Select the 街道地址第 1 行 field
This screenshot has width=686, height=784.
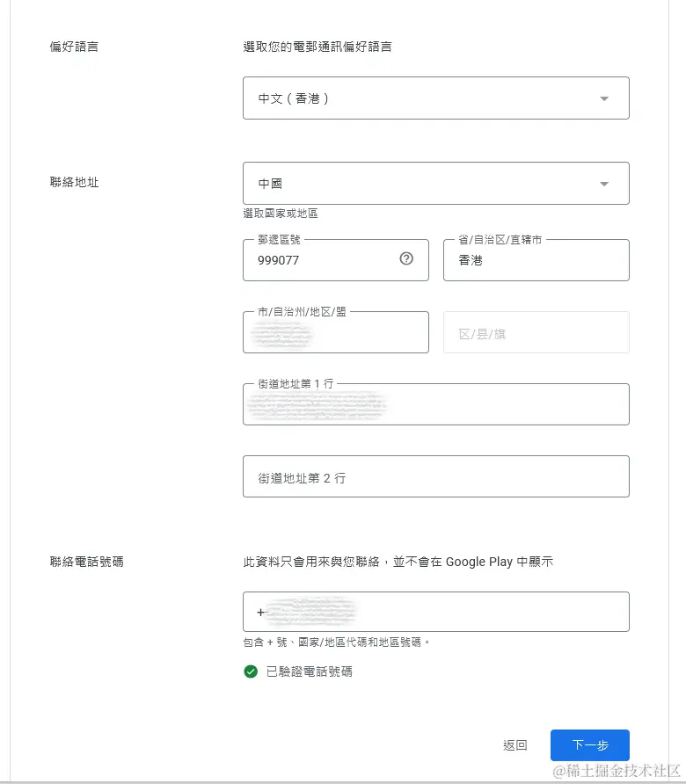pos(435,404)
